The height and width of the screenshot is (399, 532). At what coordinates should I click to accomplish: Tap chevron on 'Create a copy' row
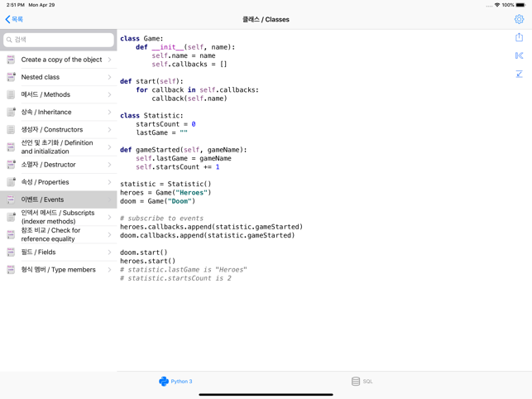coord(109,60)
